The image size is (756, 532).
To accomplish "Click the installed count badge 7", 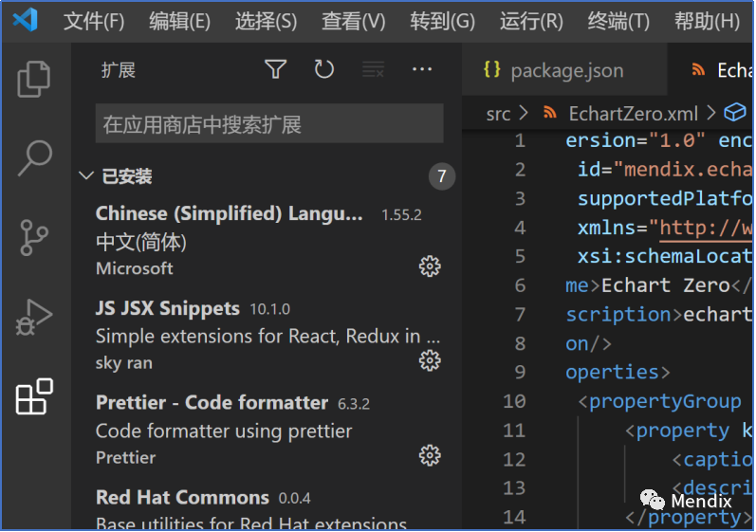I will pyautogui.click(x=442, y=176).
